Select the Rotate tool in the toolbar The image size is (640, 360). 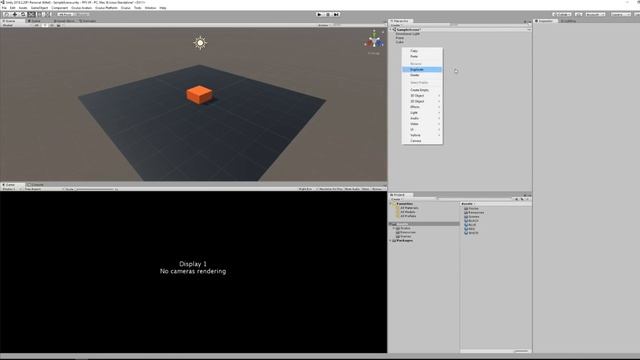tap(23, 14)
